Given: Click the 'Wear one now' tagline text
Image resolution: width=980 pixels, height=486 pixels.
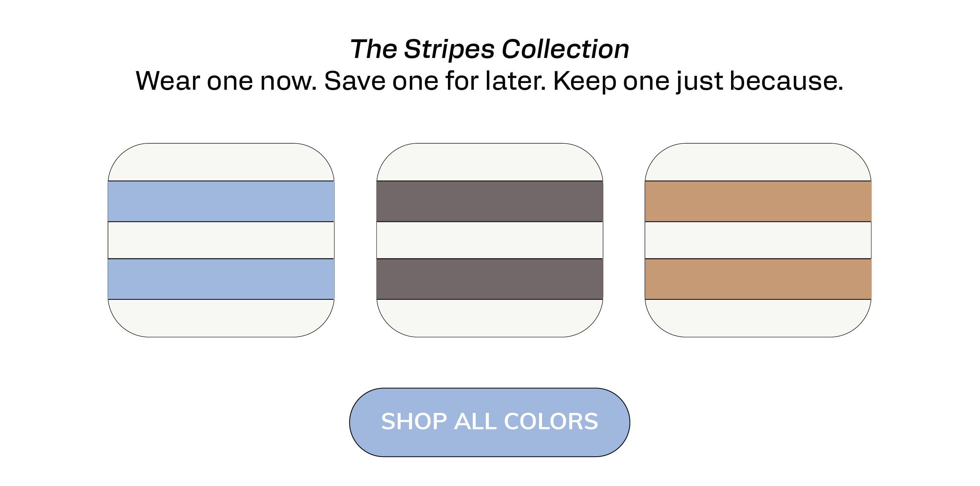Looking at the screenshot, I should click(x=489, y=81).
